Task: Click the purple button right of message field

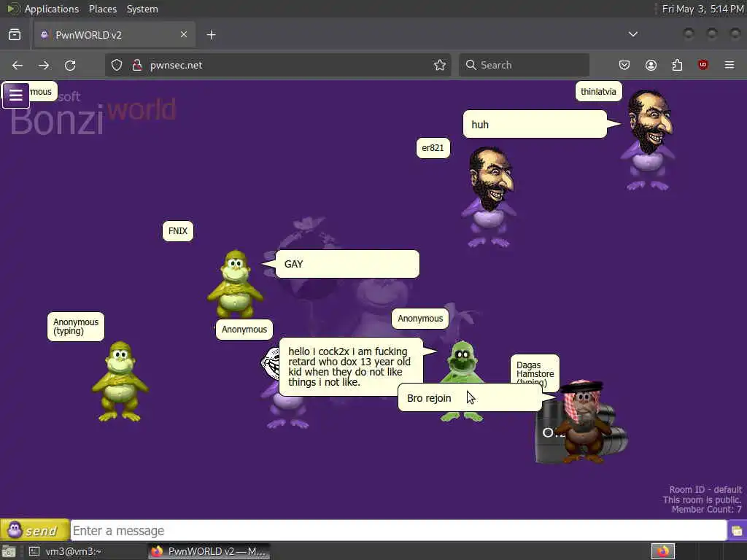Action: pos(737,531)
